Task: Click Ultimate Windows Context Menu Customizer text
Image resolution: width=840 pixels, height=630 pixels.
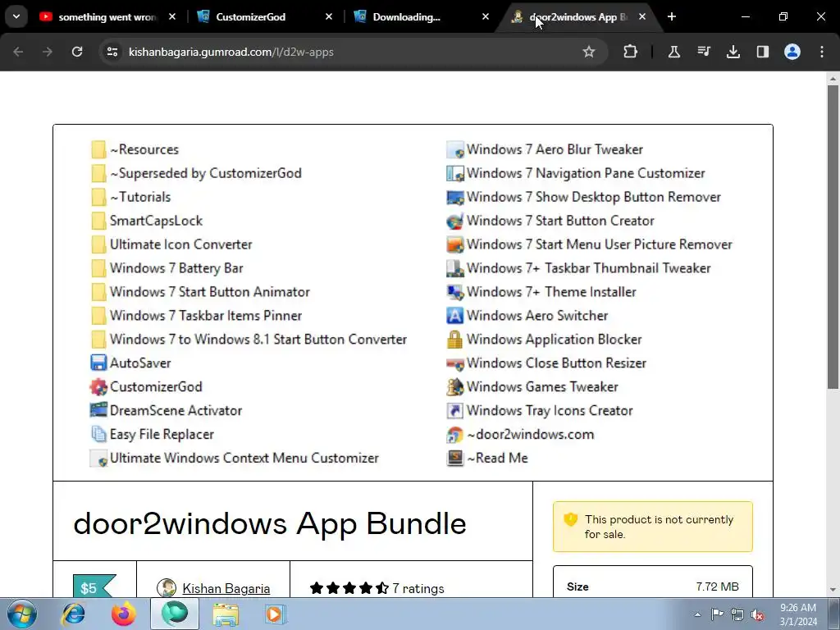Action: [x=244, y=458]
